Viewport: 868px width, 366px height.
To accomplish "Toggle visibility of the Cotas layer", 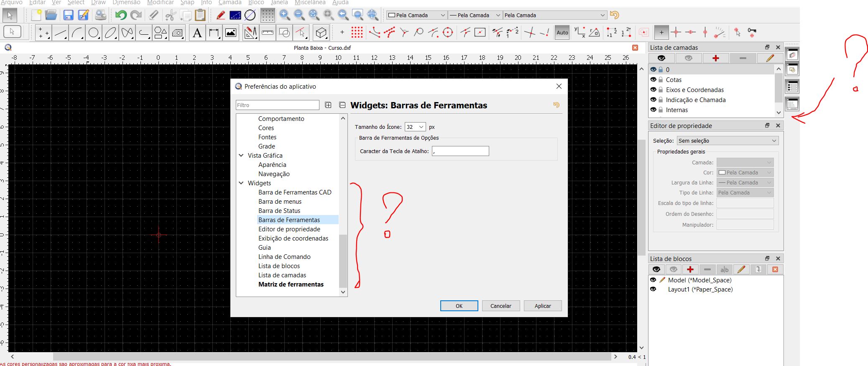I will [653, 79].
